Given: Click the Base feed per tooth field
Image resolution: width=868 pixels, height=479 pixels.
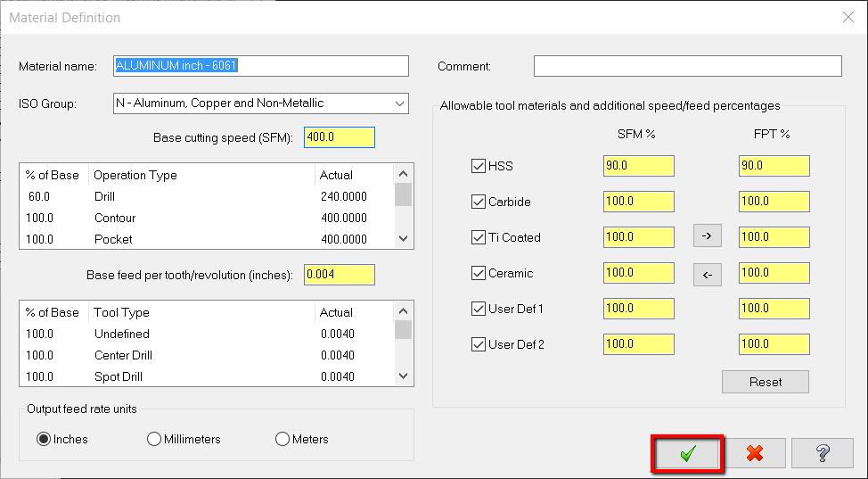Looking at the screenshot, I should click(340, 275).
